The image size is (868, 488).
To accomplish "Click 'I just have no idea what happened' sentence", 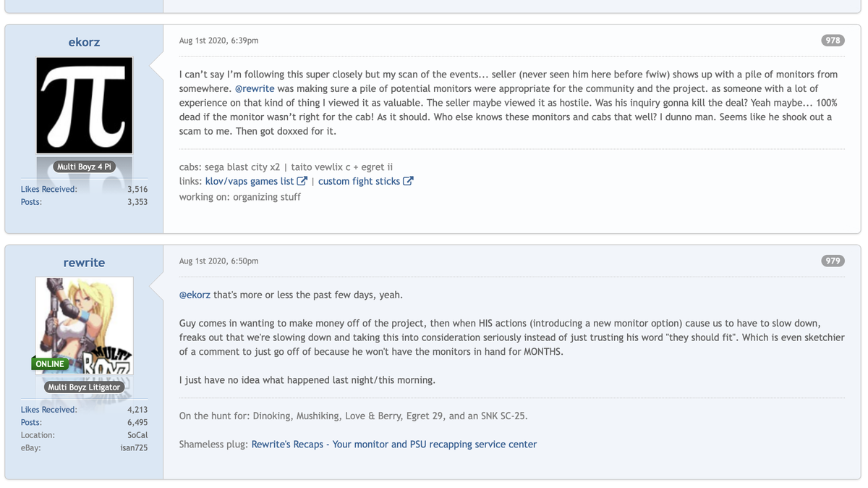I will [x=307, y=380].
